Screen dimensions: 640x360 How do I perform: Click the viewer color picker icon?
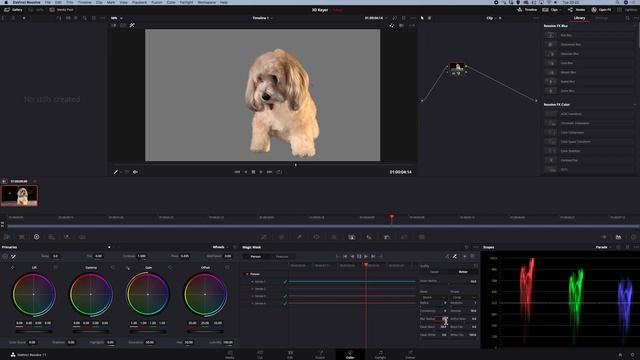(x=116, y=172)
